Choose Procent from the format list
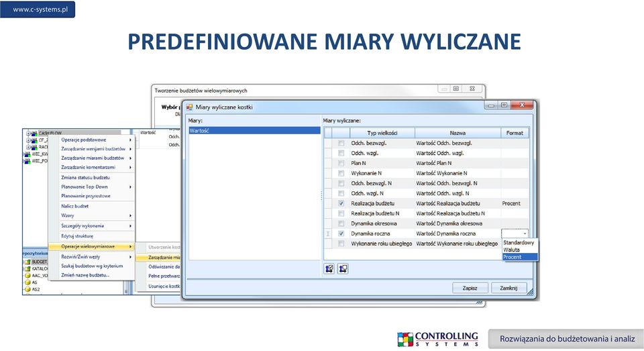This screenshot has width=644, height=351. click(x=519, y=257)
